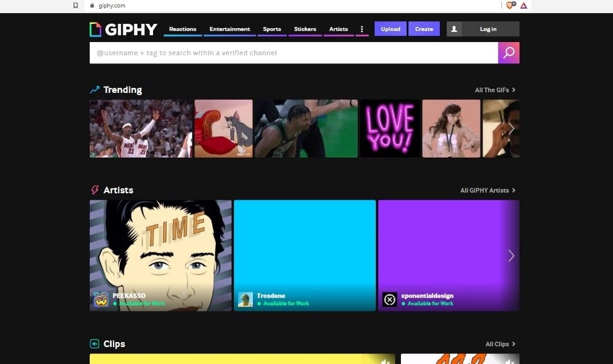Viewport: 613px width, 364px height.
Task: Click the browser bookmark icon
Action: [x=75, y=6]
